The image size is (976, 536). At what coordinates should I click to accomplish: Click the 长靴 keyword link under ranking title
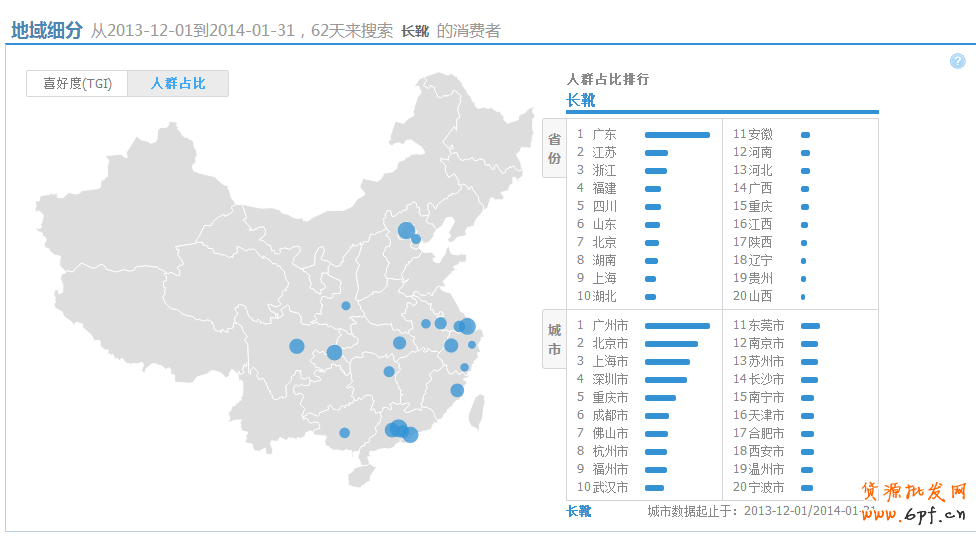pos(580,100)
